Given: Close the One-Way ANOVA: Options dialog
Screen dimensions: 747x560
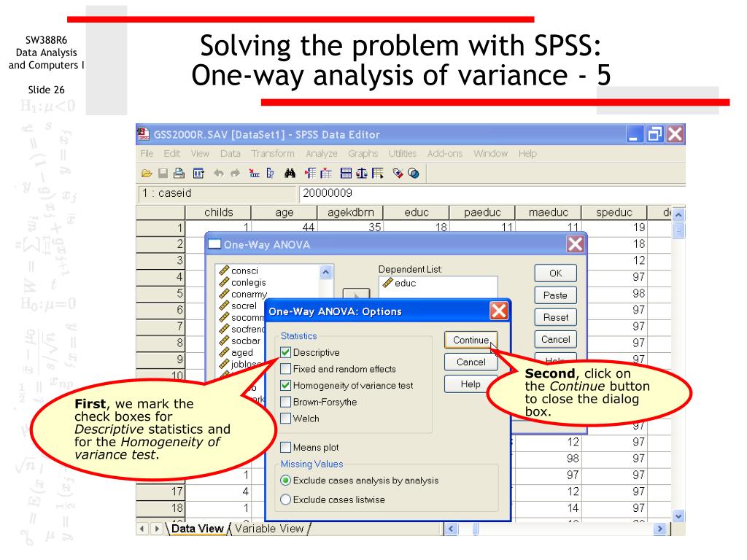Looking at the screenshot, I should (499, 311).
